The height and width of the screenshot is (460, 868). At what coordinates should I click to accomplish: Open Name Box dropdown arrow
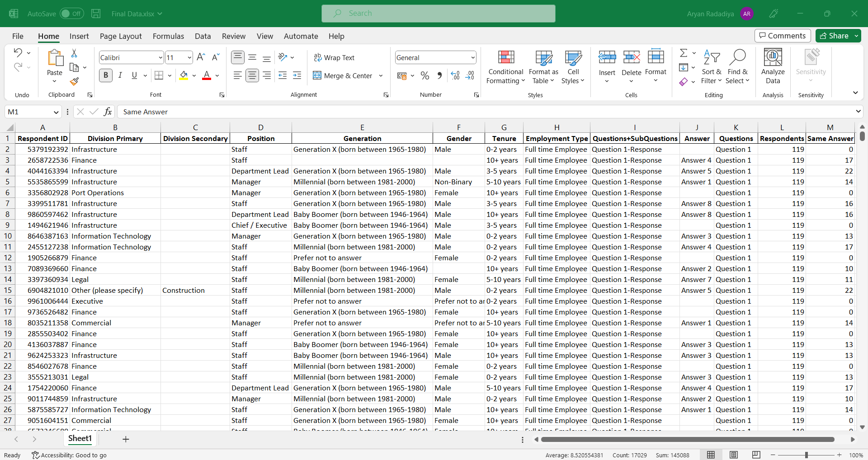coord(56,112)
